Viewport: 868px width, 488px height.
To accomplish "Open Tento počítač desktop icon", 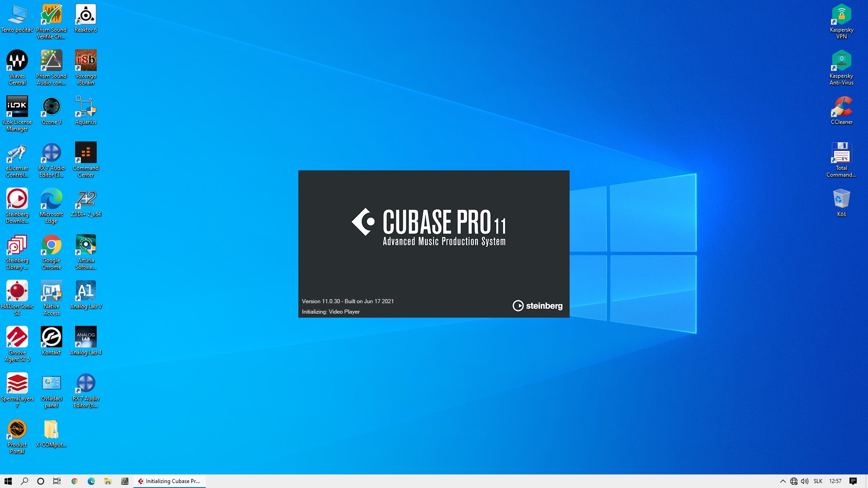I will (x=17, y=19).
